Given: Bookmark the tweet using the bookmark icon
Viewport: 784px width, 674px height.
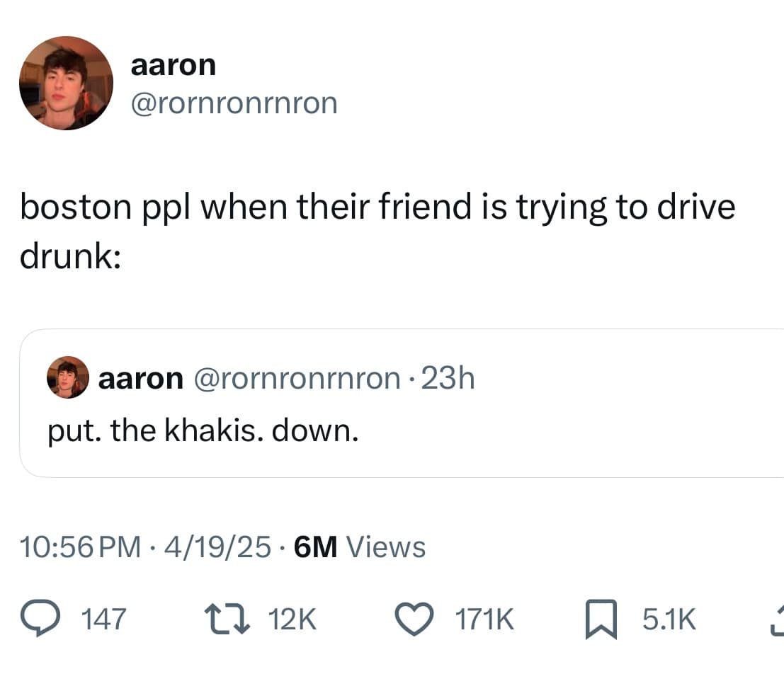Looking at the screenshot, I should (x=601, y=619).
